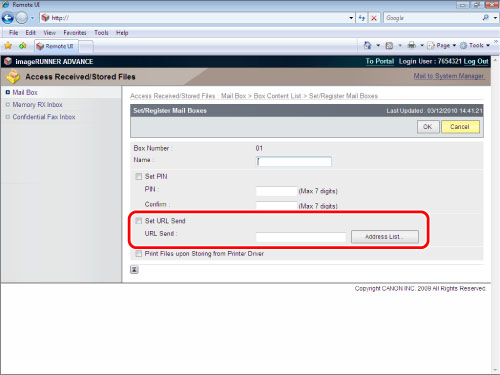Viewport: 500px width, 375px height.
Task: Click the Google search box
Action: tap(432, 18)
